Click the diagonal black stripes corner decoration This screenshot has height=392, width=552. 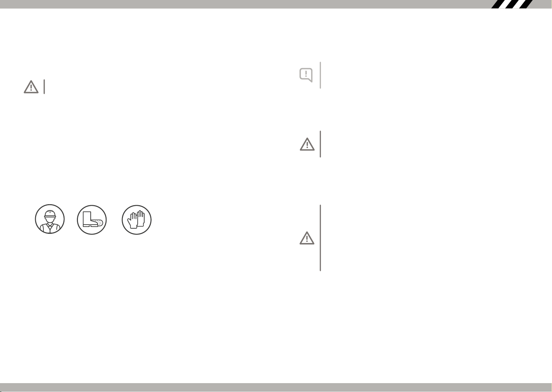513,4
